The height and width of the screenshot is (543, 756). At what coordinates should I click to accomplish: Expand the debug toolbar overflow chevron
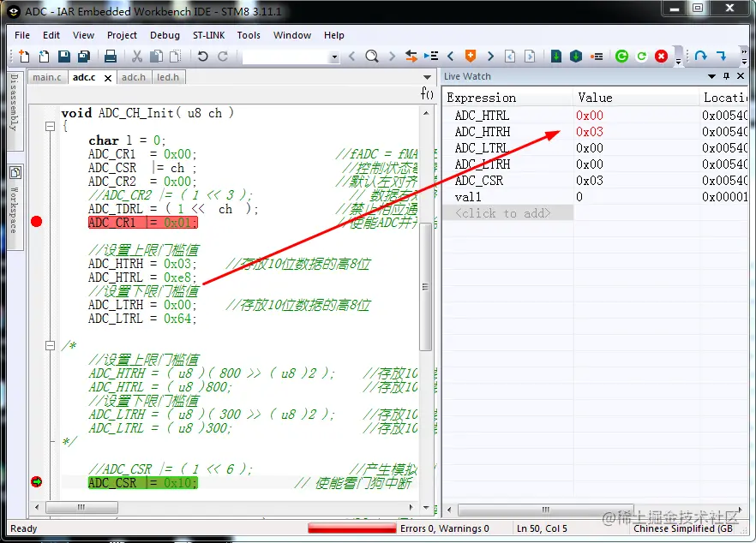coord(744,57)
